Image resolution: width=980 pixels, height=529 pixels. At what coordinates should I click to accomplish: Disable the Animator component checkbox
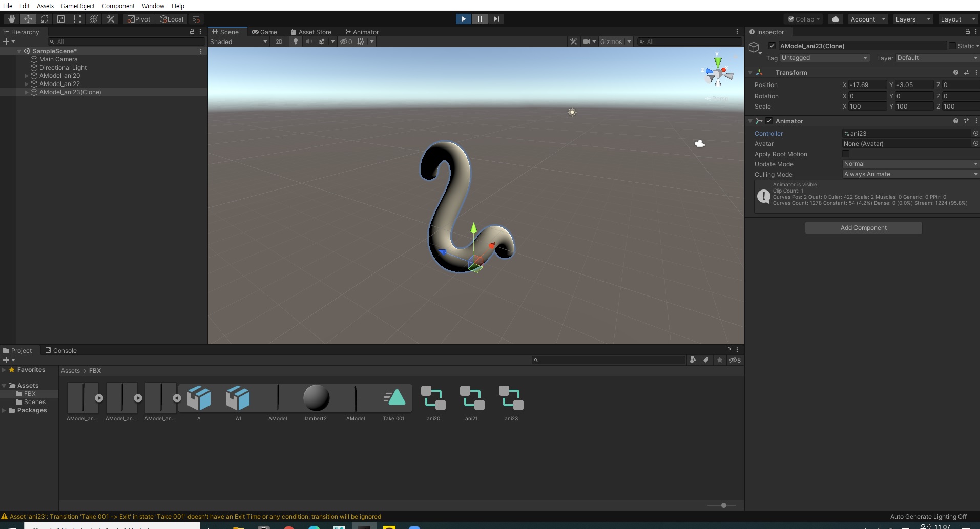tap(769, 121)
